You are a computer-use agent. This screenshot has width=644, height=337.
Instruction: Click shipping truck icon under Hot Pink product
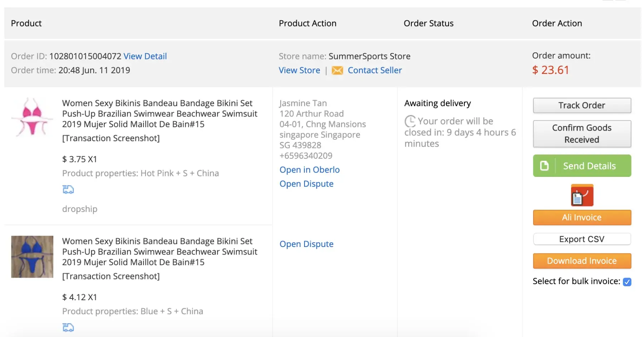[x=68, y=189]
